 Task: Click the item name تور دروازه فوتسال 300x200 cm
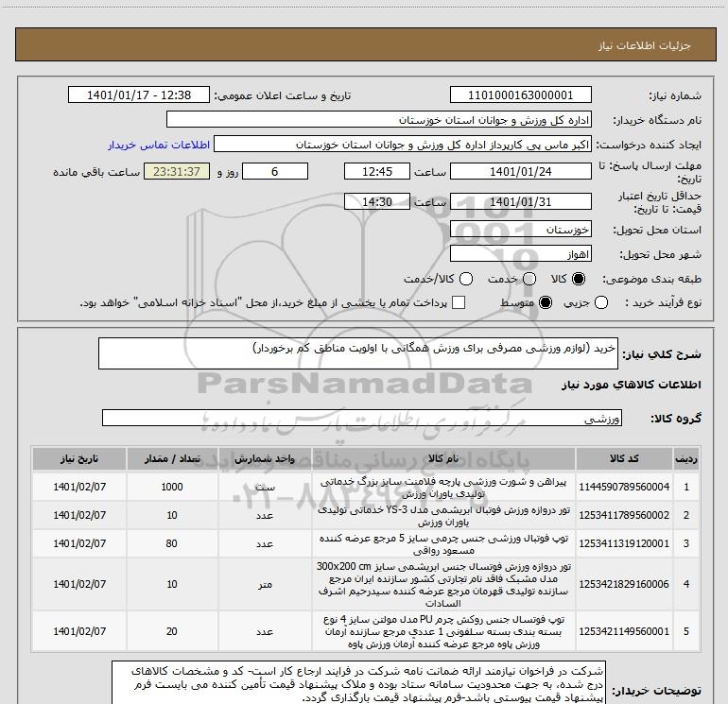pyautogui.click(x=443, y=585)
